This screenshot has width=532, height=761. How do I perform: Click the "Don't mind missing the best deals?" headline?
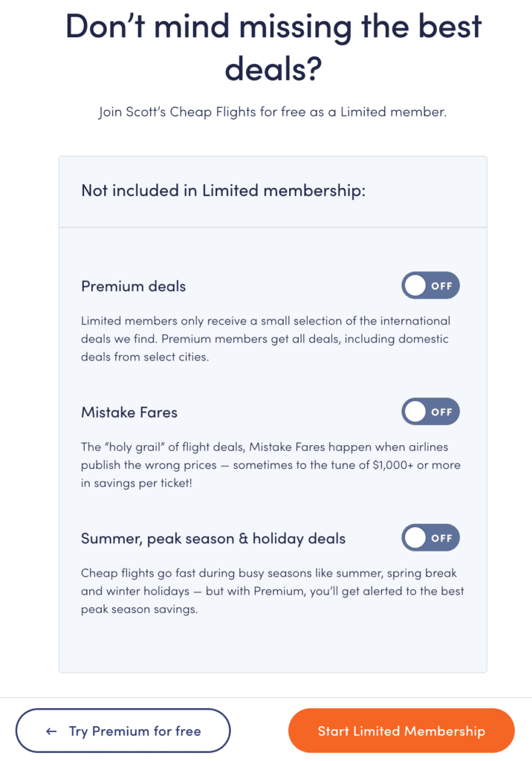[x=273, y=47]
